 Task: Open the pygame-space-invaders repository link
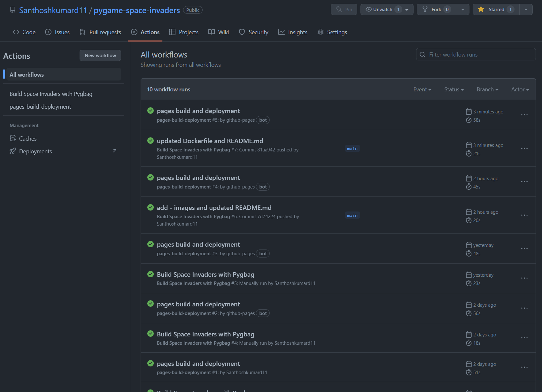point(137,10)
